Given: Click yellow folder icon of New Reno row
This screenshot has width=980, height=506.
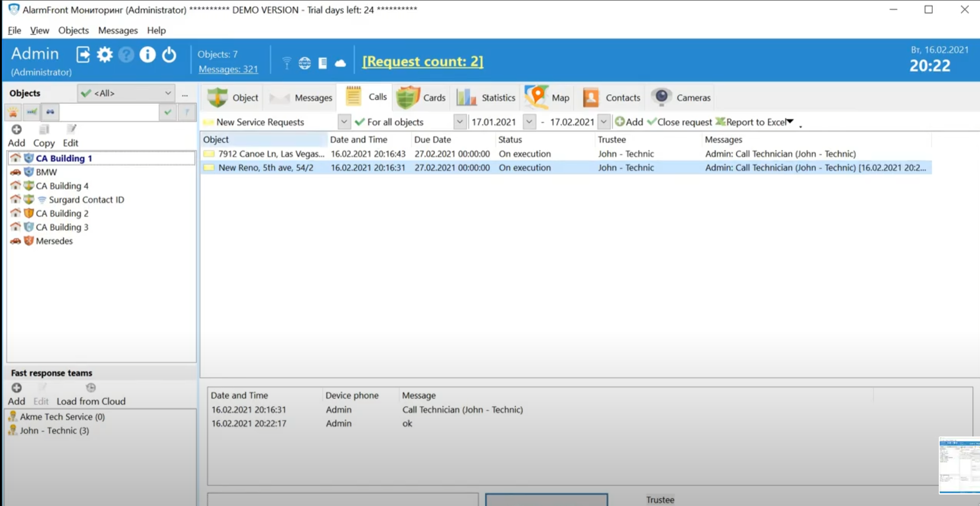Looking at the screenshot, I should tap(209, 167).
